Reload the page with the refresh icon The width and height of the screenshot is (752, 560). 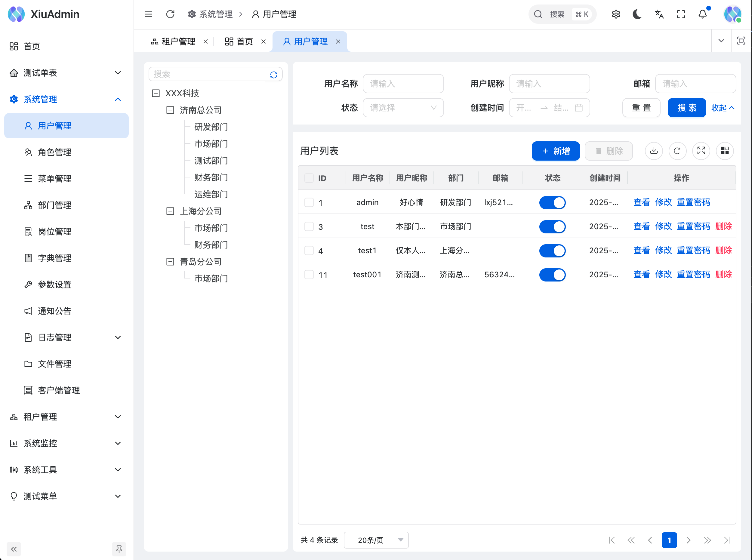coord(170,14)
